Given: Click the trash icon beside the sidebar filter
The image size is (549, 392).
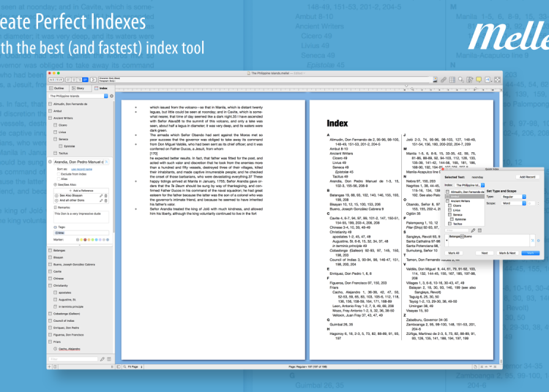Looking at the screenshot, I should pyautogui.click(x=110, y=359).
